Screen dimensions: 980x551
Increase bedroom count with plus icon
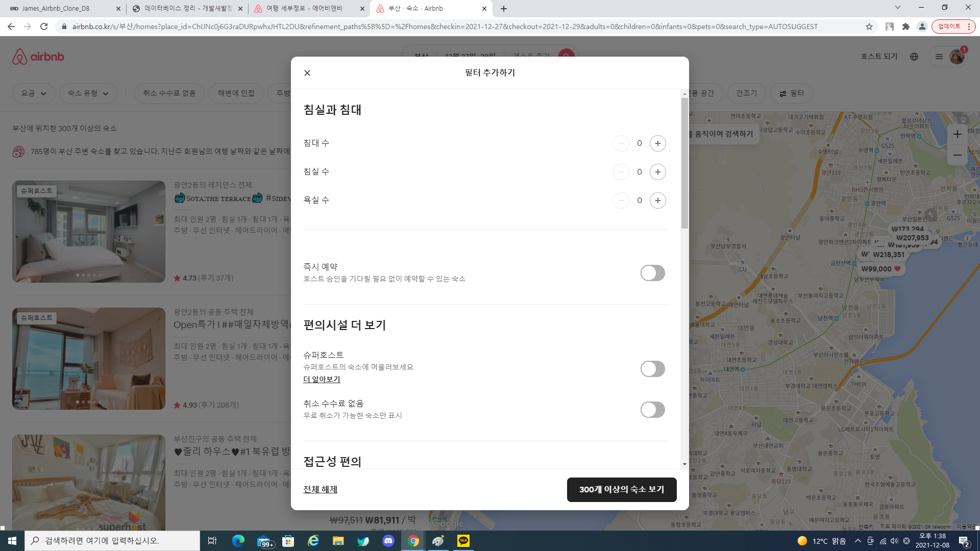(x=657, y=172)
